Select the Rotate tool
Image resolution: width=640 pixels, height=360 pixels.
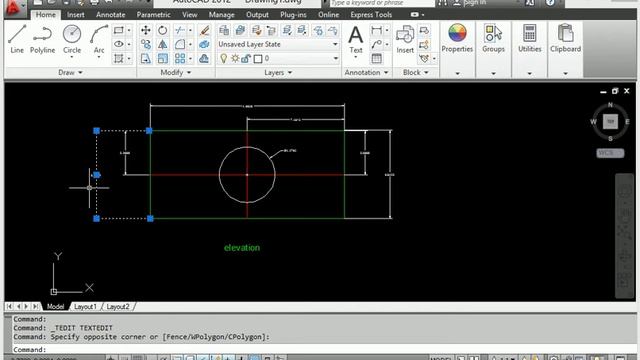click(x=162, y=30)
